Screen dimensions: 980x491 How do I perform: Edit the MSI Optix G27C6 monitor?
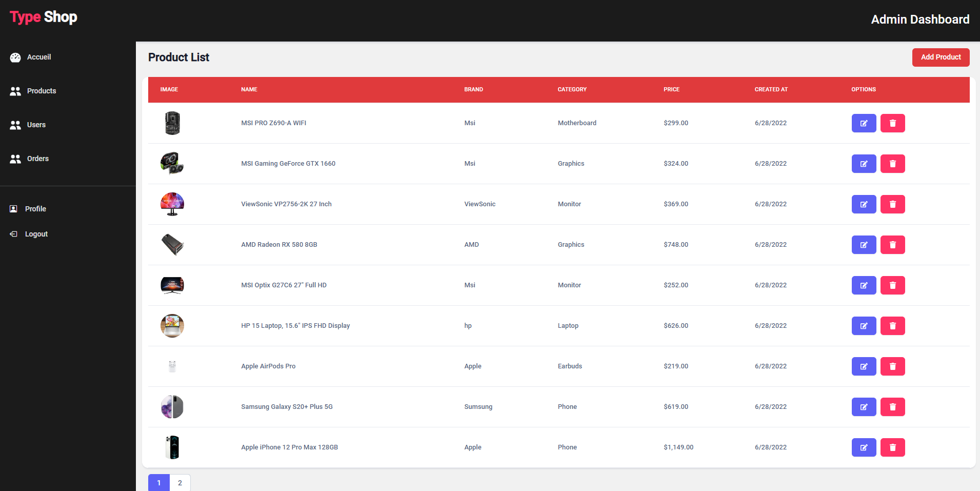(x=864, y=285)
